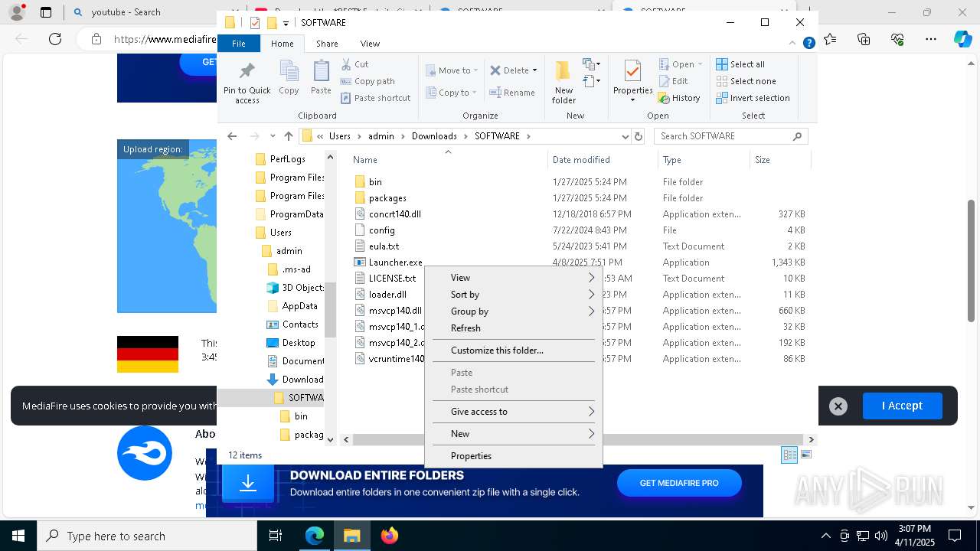Open the Move to dropdown
The width and height of the screenshot is (980, 551).
pos(452,70)
